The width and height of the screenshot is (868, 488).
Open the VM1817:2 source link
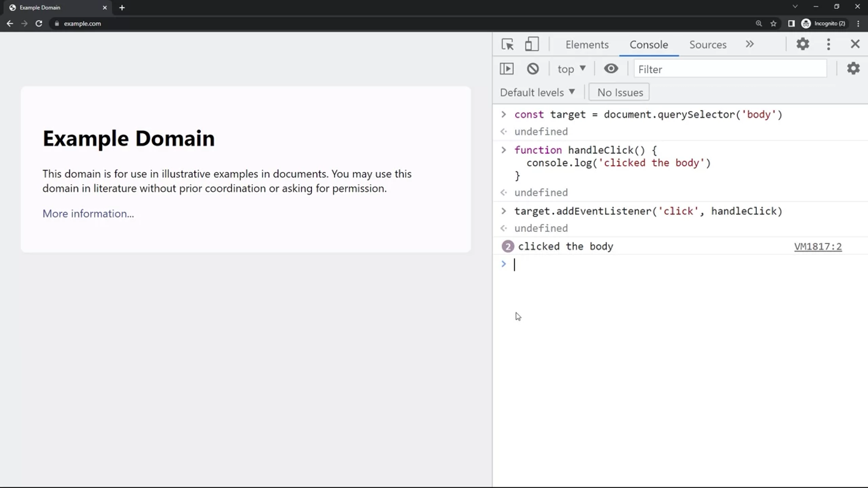817,247
